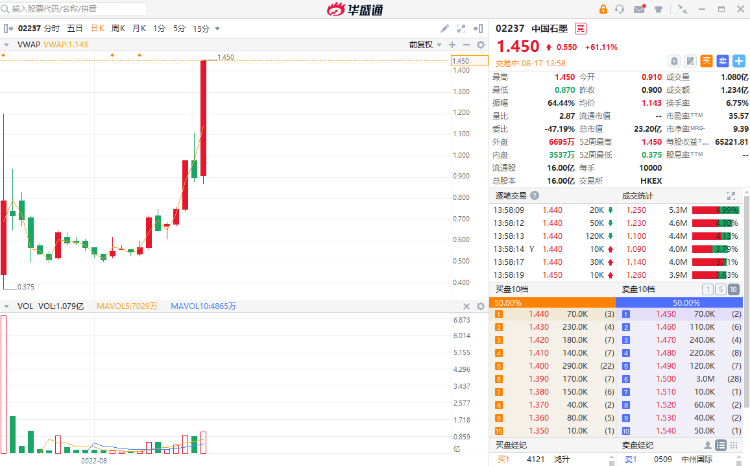This screenshot has width=750, height=466.
Task: Click the orange lock icon in title bar
Action: coord(603,9)
